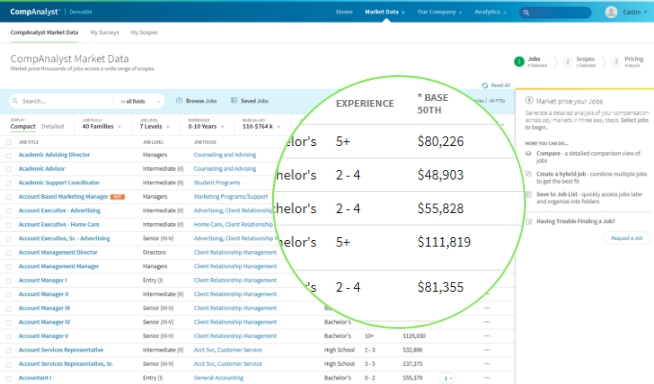This screenshot has height=384, width=654.
Task: Check the Academic Support Coordinator row checkbox
Action: click(x=8, y=183)
